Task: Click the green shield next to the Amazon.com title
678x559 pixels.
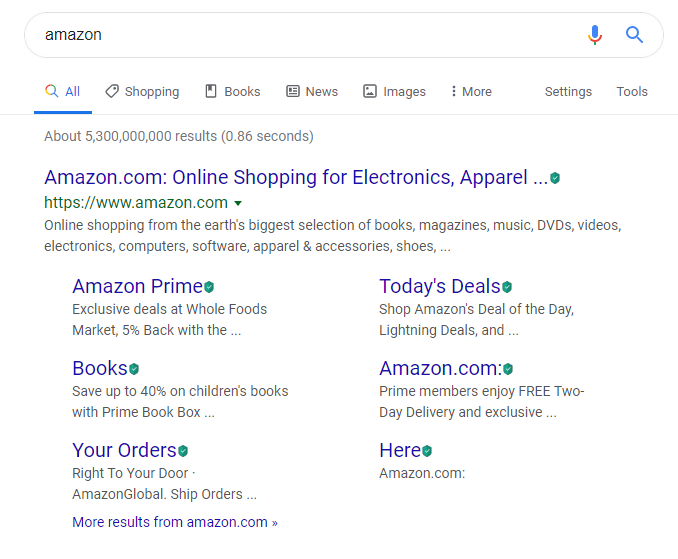Action: pyautogui.click(x=555, y=178)
